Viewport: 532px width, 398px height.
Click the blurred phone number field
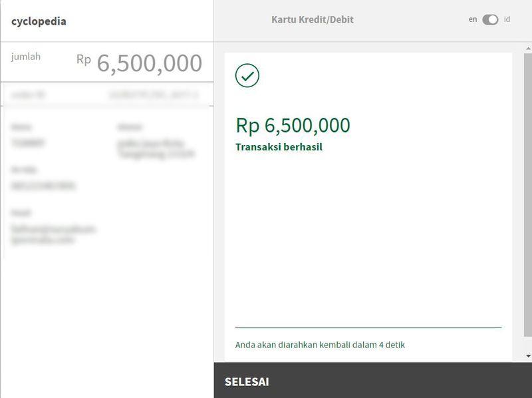pos(43,186)
